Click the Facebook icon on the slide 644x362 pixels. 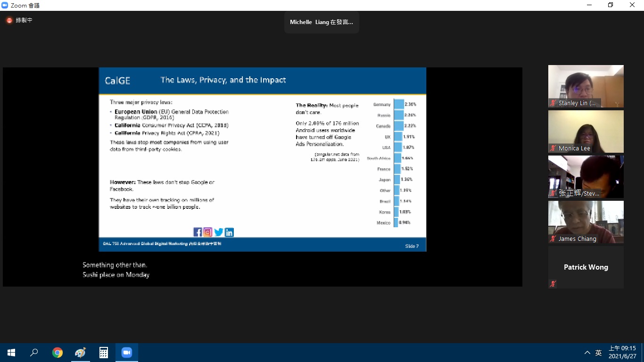(198, 232)
